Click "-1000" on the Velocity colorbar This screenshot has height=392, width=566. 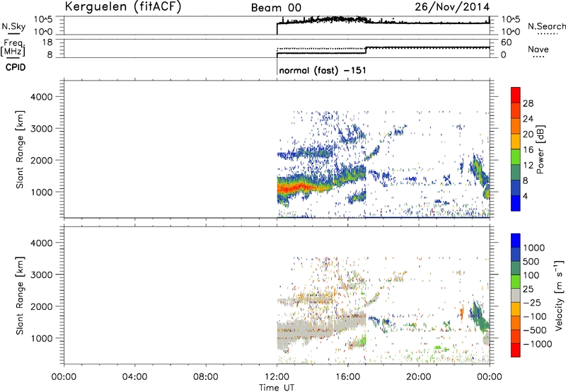click(538, 344)
